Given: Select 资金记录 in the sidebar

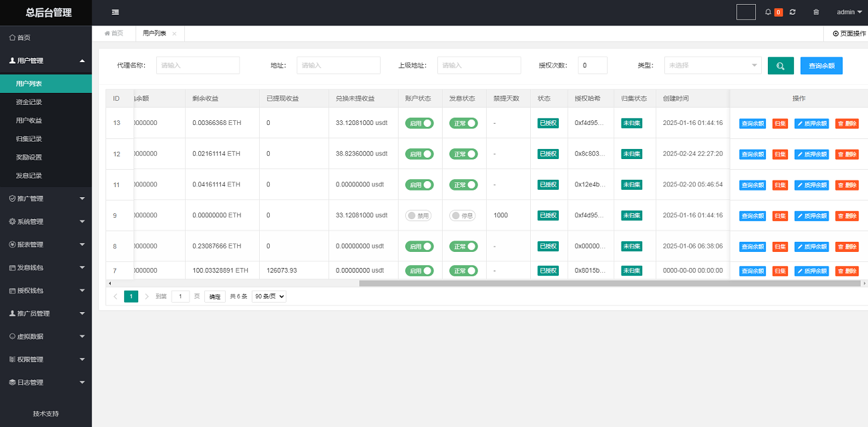Looking at the screenshot, I should click(29, 102).
